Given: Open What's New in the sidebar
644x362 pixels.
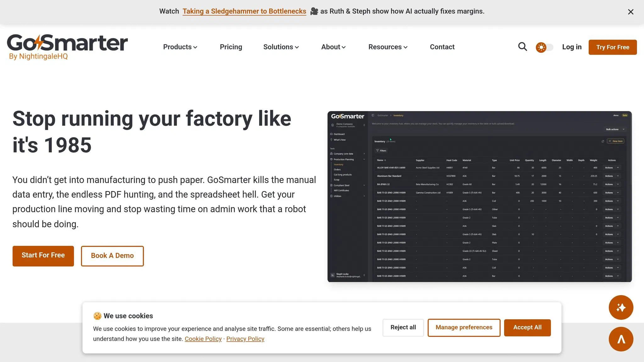Looking at the screenshot, I should click(x=340, y=140).
